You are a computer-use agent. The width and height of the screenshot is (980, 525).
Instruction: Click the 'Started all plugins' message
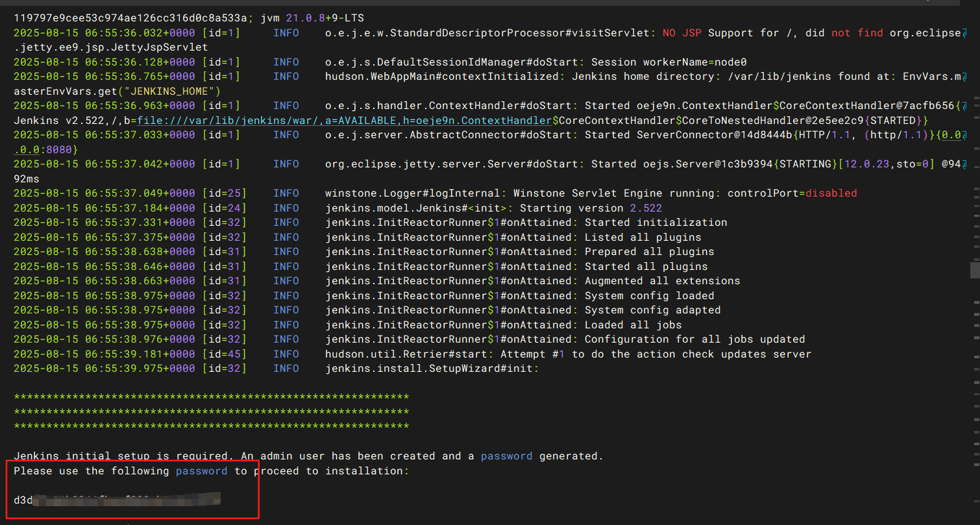[646, 267]
